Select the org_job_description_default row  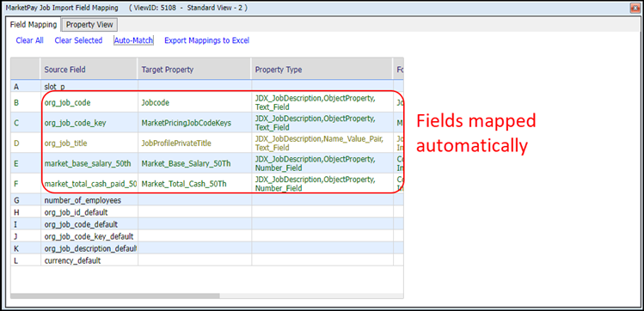coord(207,248)
